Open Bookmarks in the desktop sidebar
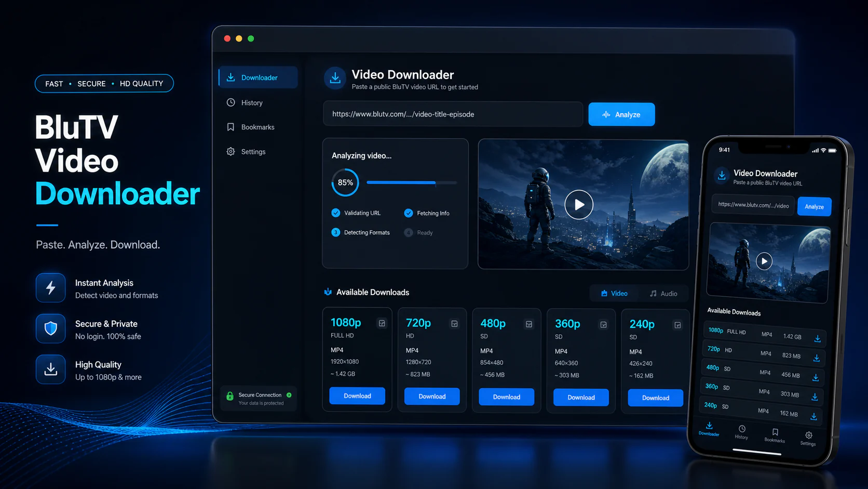The width and height of the screenshot is (868, 489). pos(257,127)
